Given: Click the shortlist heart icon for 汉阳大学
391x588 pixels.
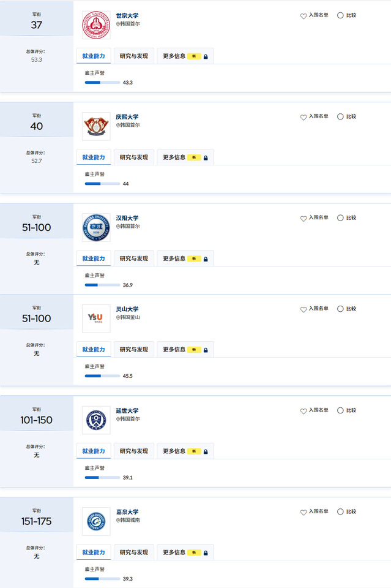Looking at the screenshot, I should pos(303,218).
